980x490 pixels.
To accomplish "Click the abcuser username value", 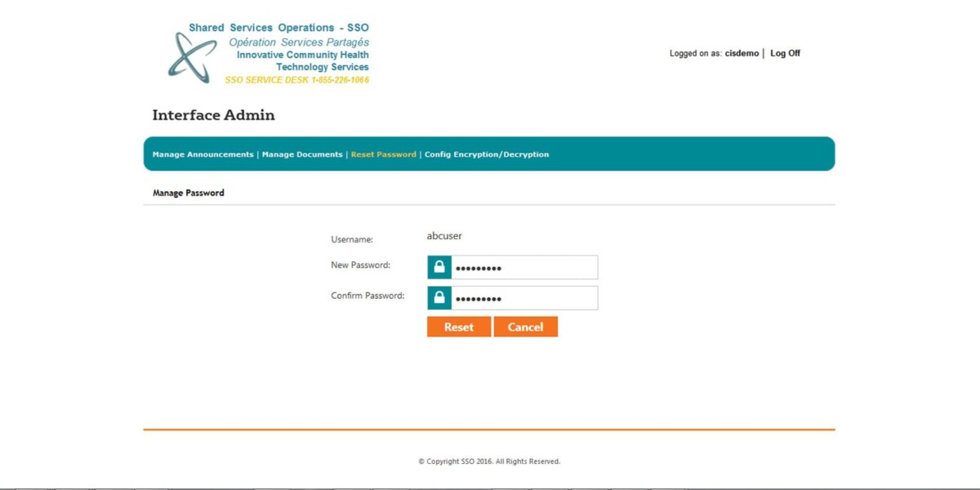I will click(x=444, y=236).
